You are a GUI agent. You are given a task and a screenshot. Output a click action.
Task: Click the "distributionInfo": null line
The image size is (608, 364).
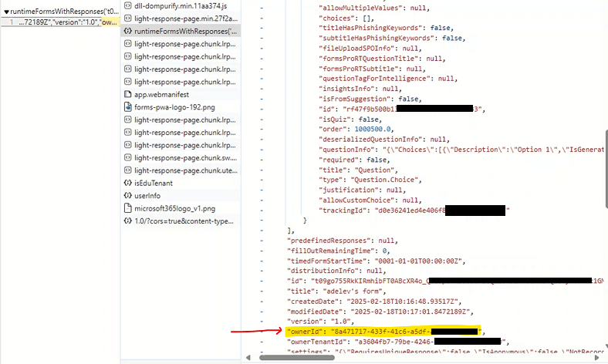pyautogui.click(x=336, y=271)
